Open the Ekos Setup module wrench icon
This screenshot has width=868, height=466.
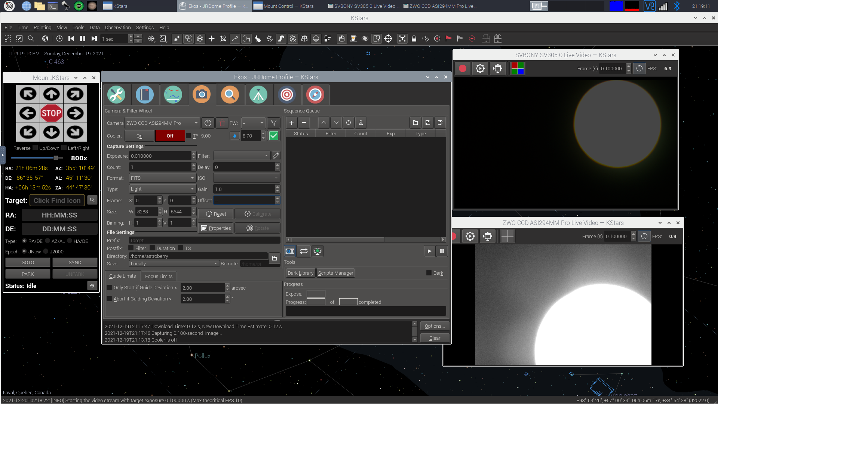[116, 95]
